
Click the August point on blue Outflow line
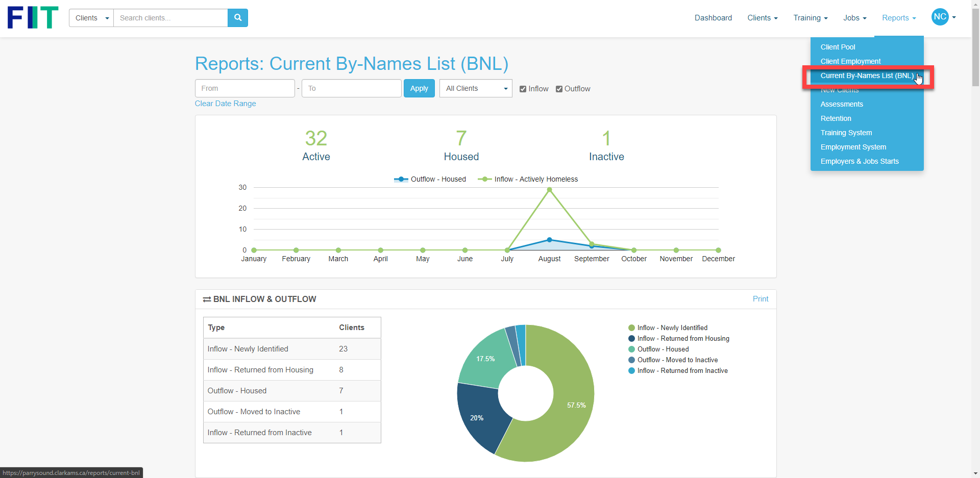click(549, 240)
